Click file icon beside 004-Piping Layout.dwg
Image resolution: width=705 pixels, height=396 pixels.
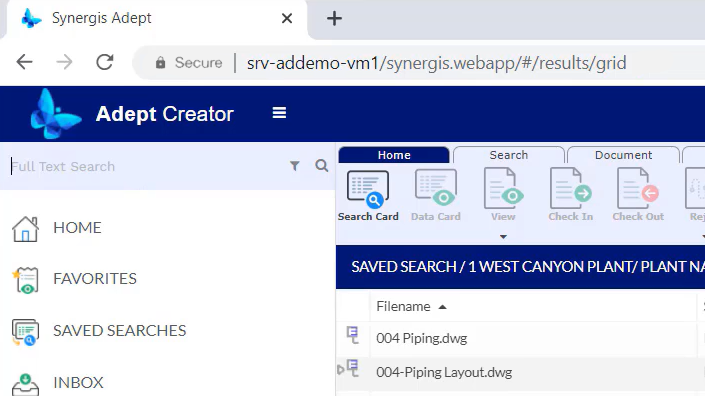coord(352,368)
